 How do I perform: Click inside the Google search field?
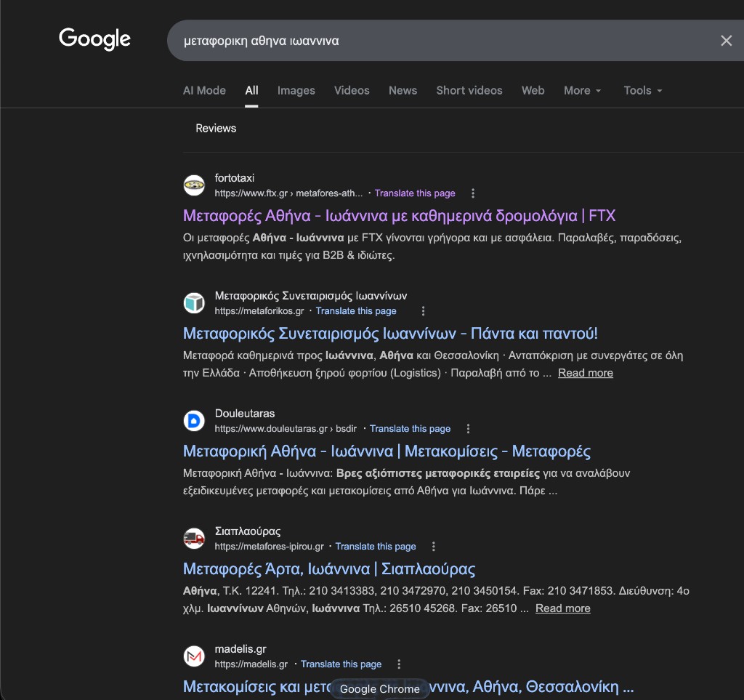[436, 41]
